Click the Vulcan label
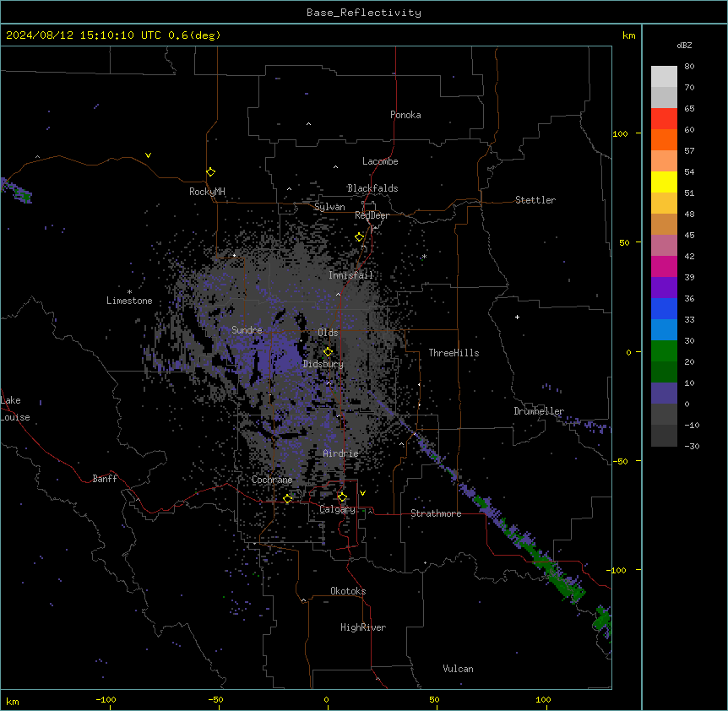728x711 pixels. (x=459, y=669)
